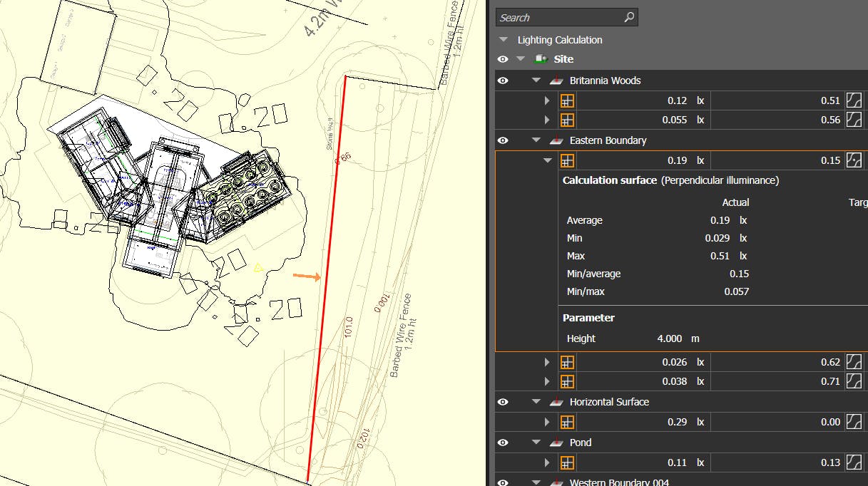This screenshot has height=486, width=868.
Task: Click the Min/average value 0.15
Action: [739, 274]
